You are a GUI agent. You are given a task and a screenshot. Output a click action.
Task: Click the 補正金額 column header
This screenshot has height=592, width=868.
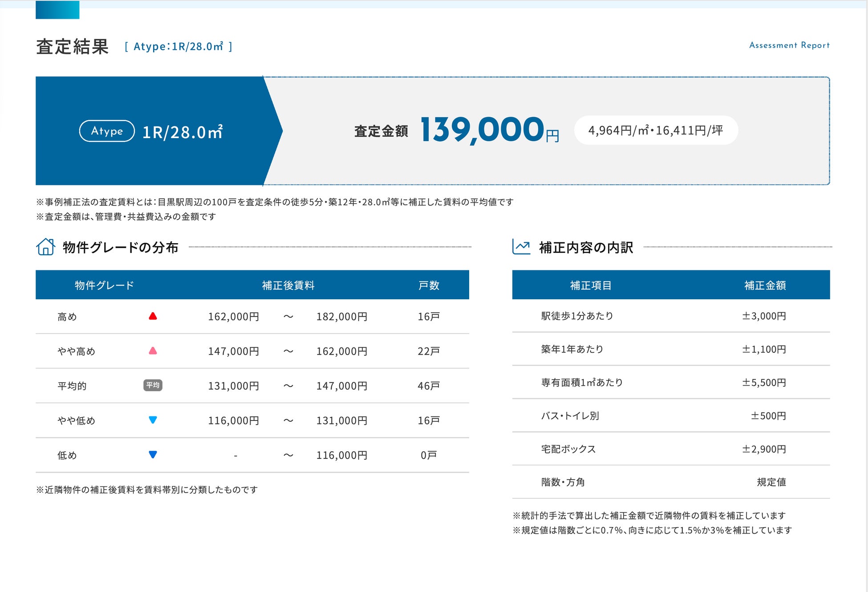click(765, 285)
